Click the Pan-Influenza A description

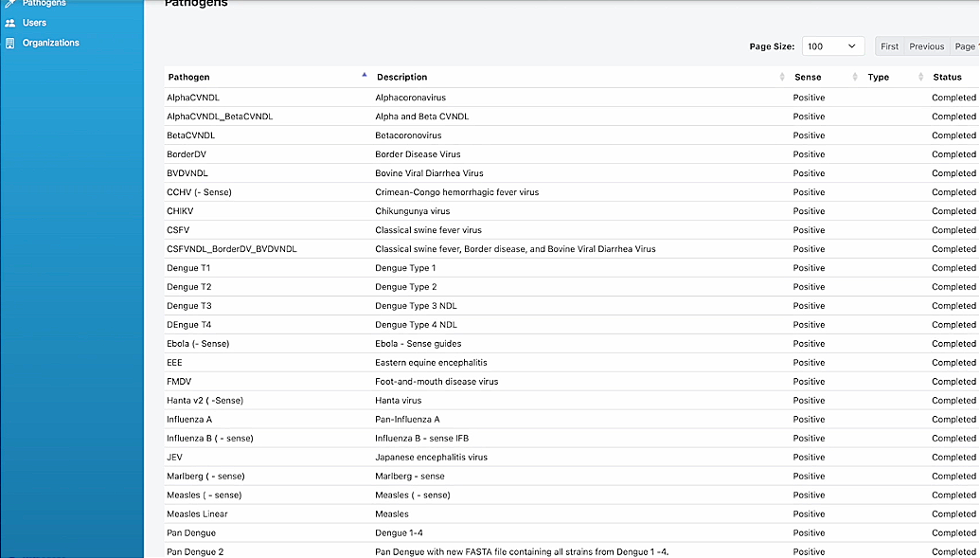[407, 419]
